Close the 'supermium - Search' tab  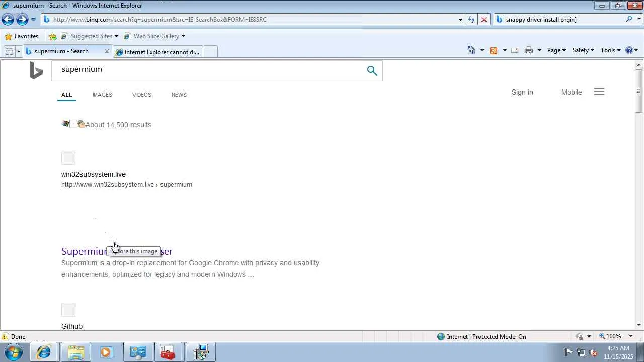pyautogui.click(x=107, y=51)
